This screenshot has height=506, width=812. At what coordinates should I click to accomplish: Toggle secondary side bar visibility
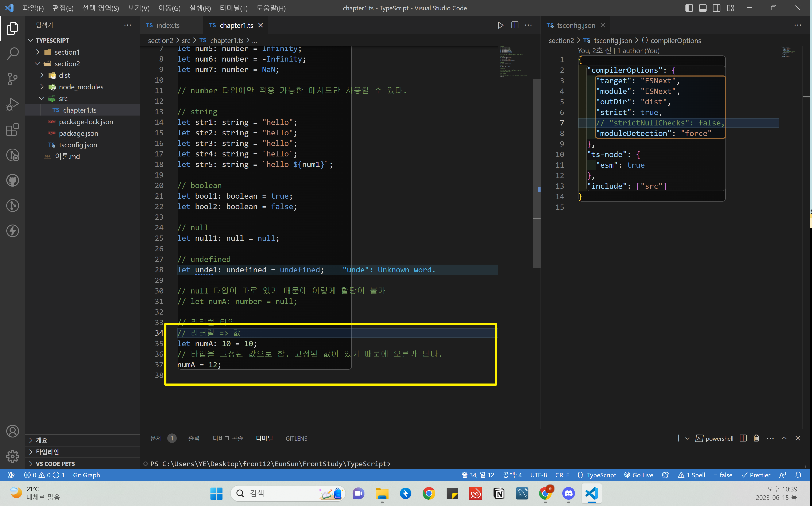[717, 8]
